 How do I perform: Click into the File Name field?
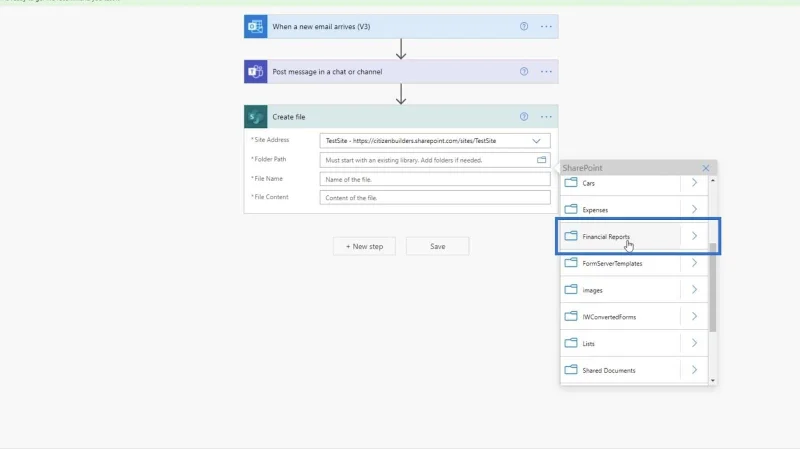click(435, 179)
